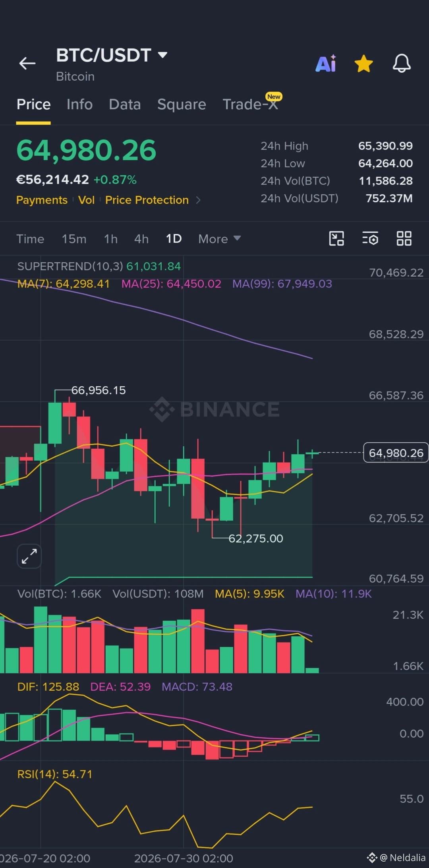Image resolution: width=429 pixels, height=868 pixels.
Task: Tap the 2026-07-30 02:00 date label
Action: click(x=184, y=858)
